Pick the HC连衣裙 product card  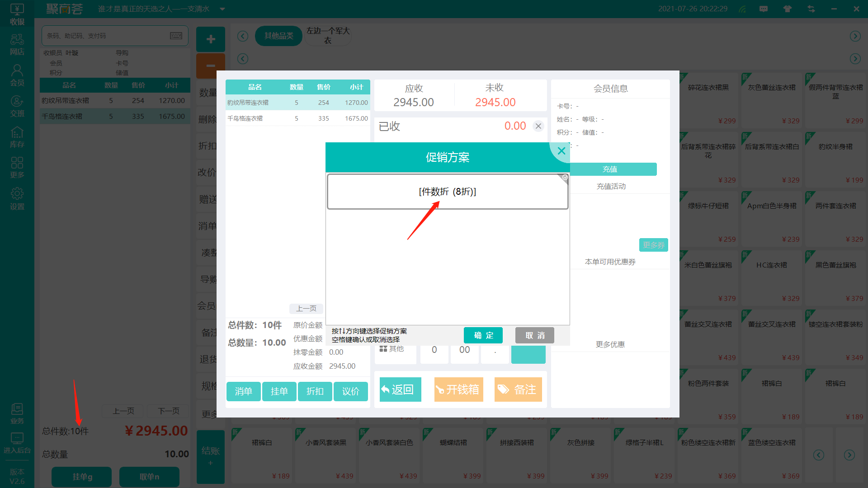click(x=771, y=278)
